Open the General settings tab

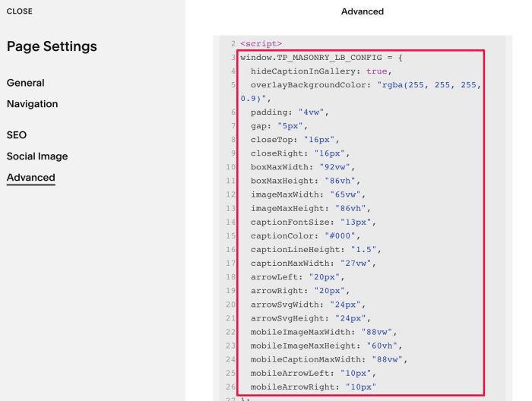(x=25, y=83)
